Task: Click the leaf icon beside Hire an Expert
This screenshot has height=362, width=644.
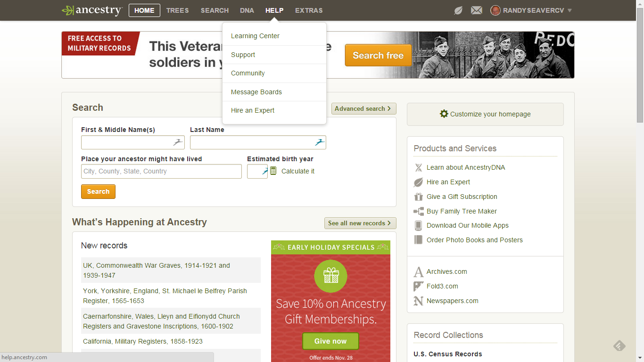Action: [418, 182]
